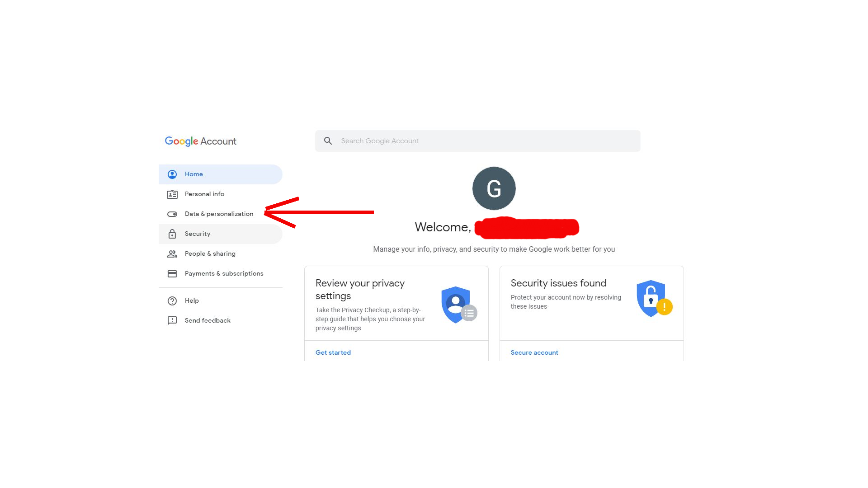Viewport: 868px width, 488px height.
Task: Click the Get started link
Action: click(333, 352)
